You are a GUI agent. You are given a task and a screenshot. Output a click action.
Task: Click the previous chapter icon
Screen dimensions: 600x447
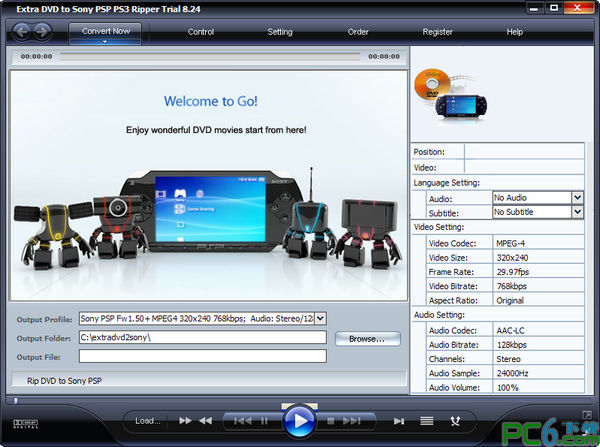242,421
